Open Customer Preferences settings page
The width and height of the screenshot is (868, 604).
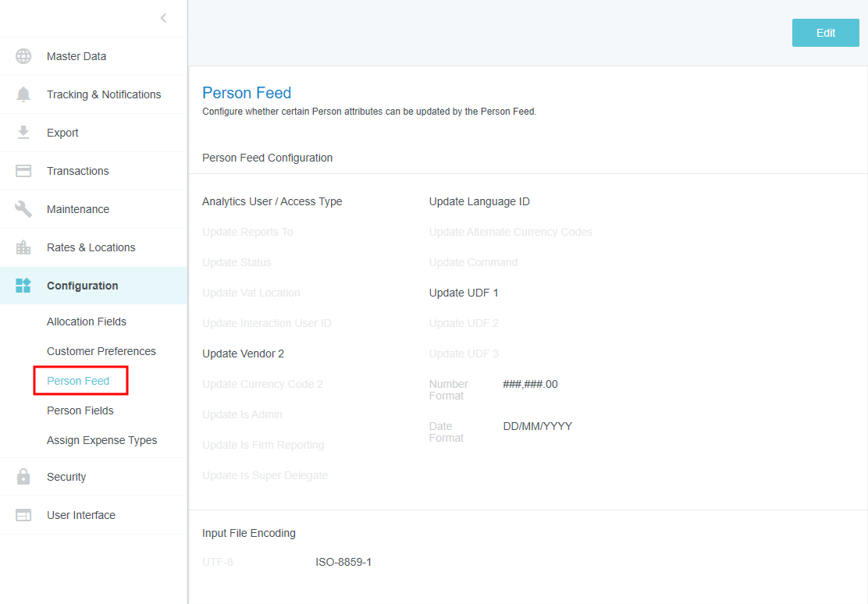pyautogui.click(x=101, y=351)
